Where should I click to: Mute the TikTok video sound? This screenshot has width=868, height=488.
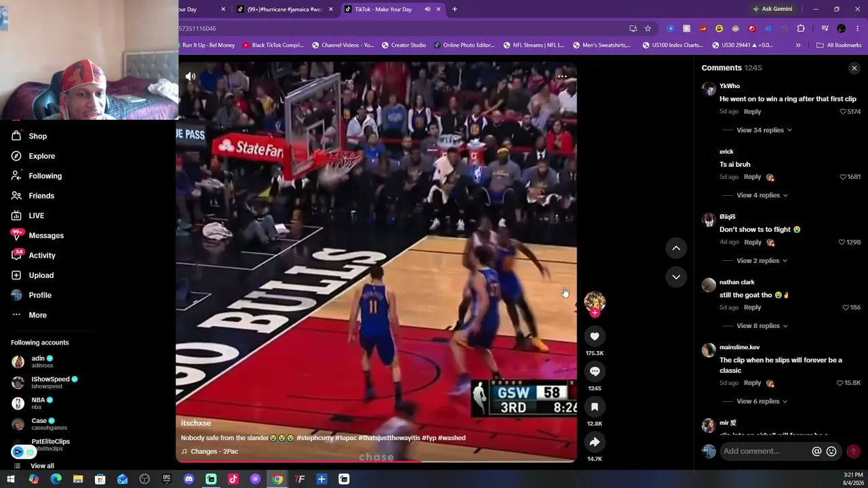pyautogui.click(x=191, y=77)
